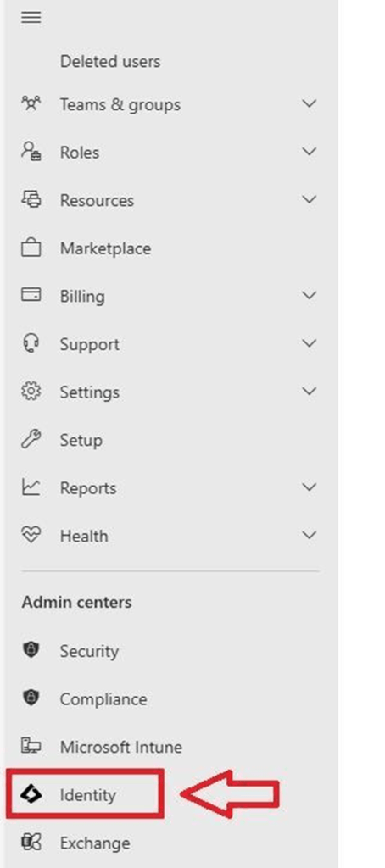Expand the Reports chevron arrow
The height and width of the screenshot is (868, 385).
pos(310,487)
